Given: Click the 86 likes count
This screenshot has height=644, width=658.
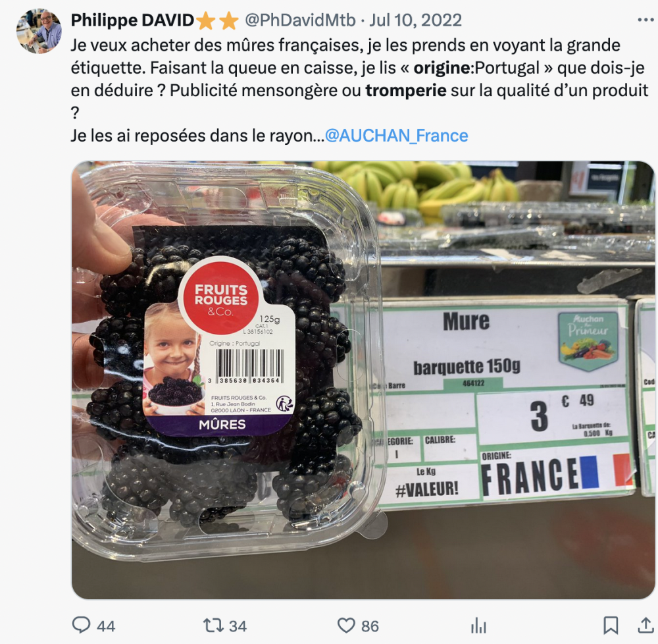Looking at the screenshot, I should click(x=370, y=626).
